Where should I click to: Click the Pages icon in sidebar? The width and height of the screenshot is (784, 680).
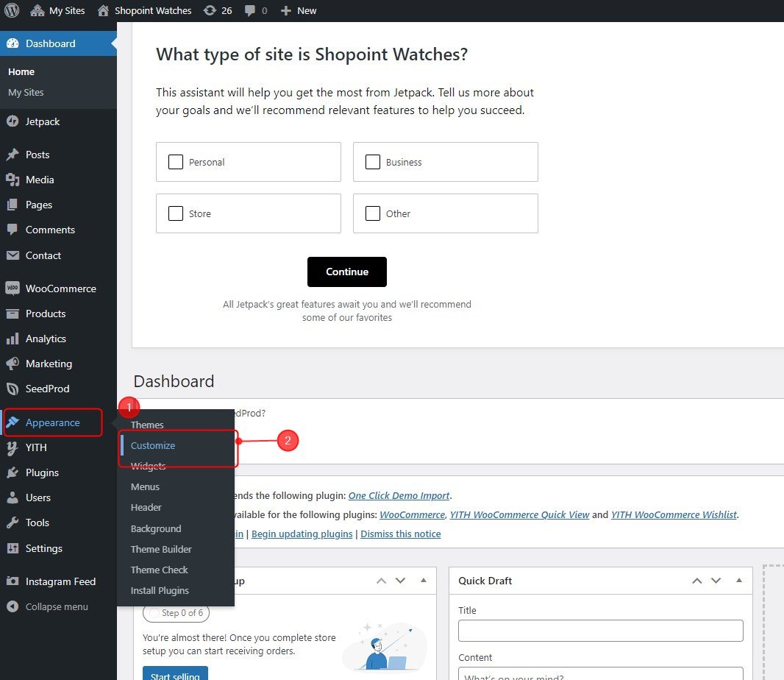(x=13, y=205)
